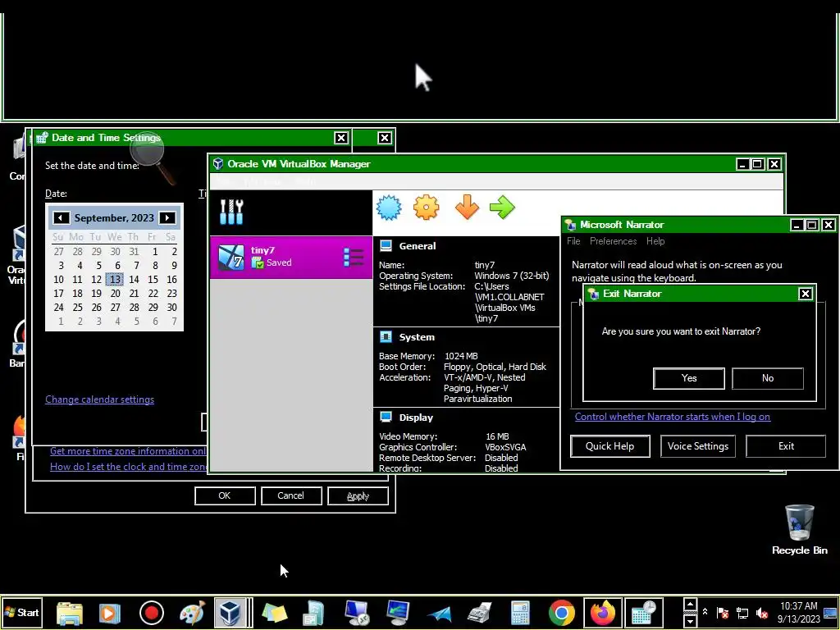Open Narrator File menu
The image size is (840, 630).
(573, 241)
